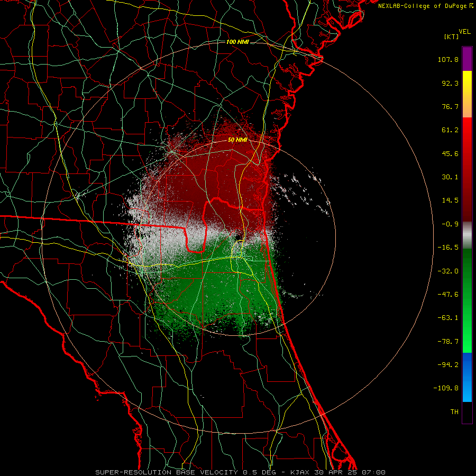Viewport: 476px width, 476px height.
Task: Select the -63.1 value on the velocity scale
Action: (448, 318)
